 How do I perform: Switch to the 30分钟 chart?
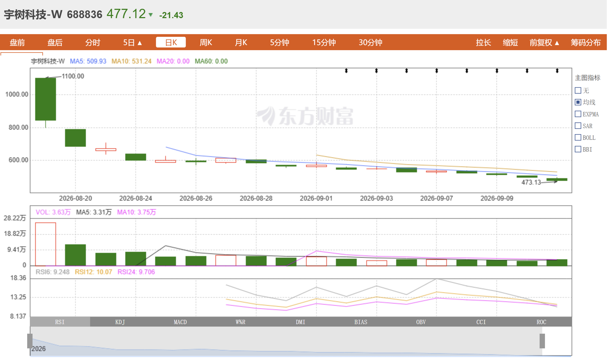[370, 42]
